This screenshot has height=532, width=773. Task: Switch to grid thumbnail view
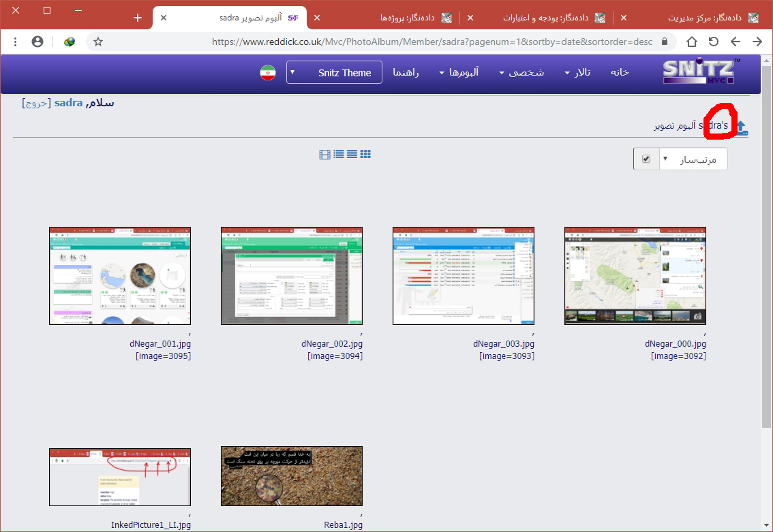pyautogui.click(x=365, y=154)
